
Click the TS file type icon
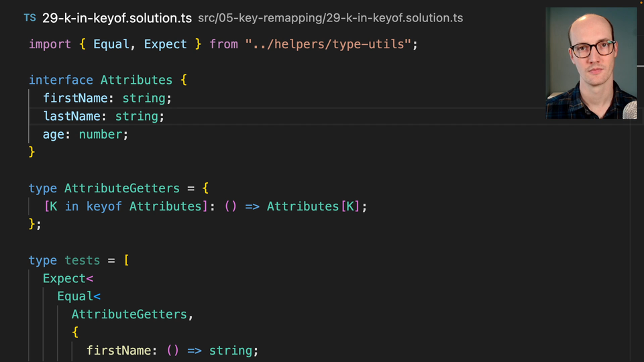[30, 18]
